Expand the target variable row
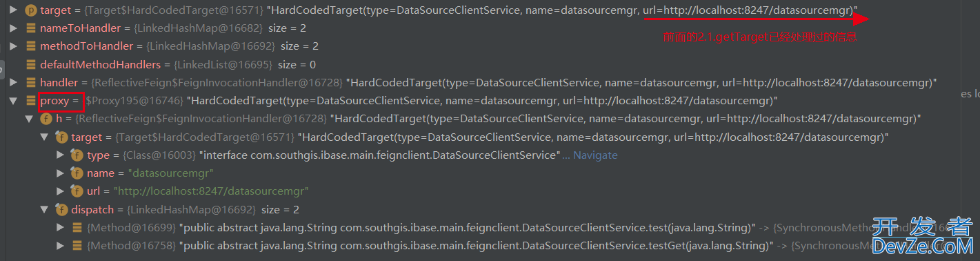This screenshot has width=980, height=261. point(13,10)
